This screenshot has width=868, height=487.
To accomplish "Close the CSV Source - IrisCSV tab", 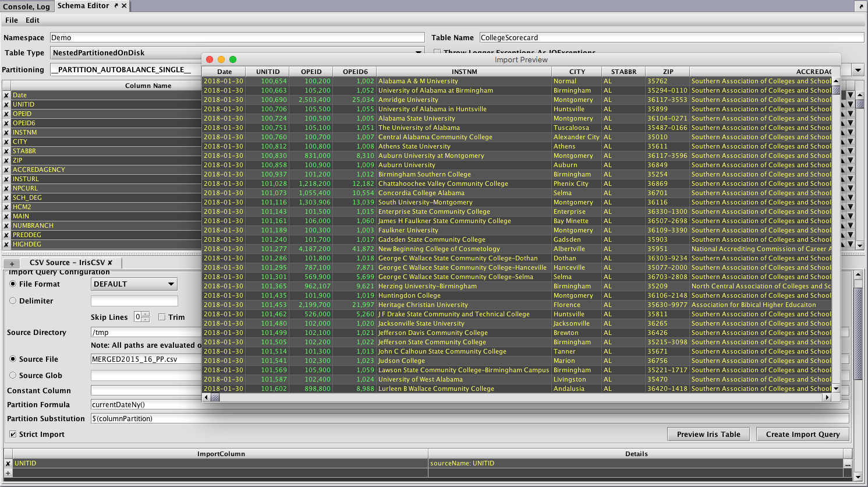I will pos(110,263).
